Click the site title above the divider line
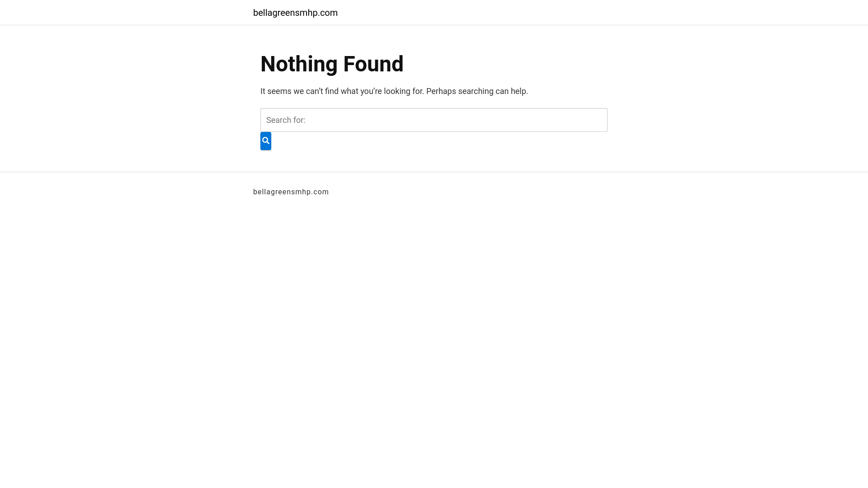Image resolution: width=868 pixels, height=488 pixels. tap(295, 13)
